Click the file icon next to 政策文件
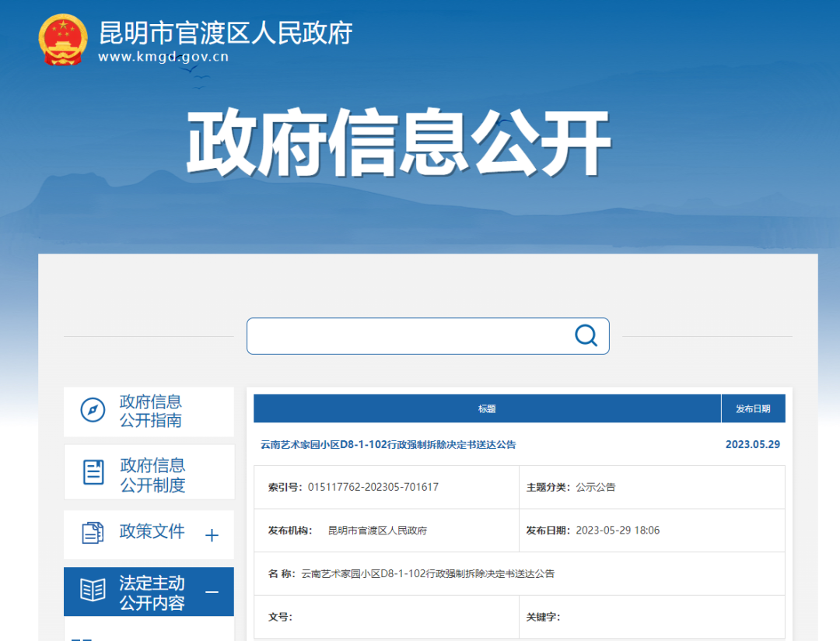 coord(93,534)
